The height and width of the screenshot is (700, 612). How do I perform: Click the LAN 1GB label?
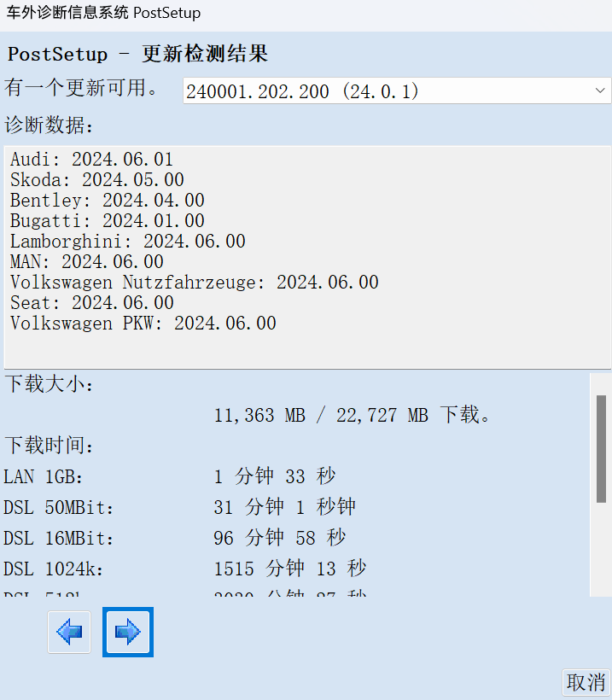[44, 477]
